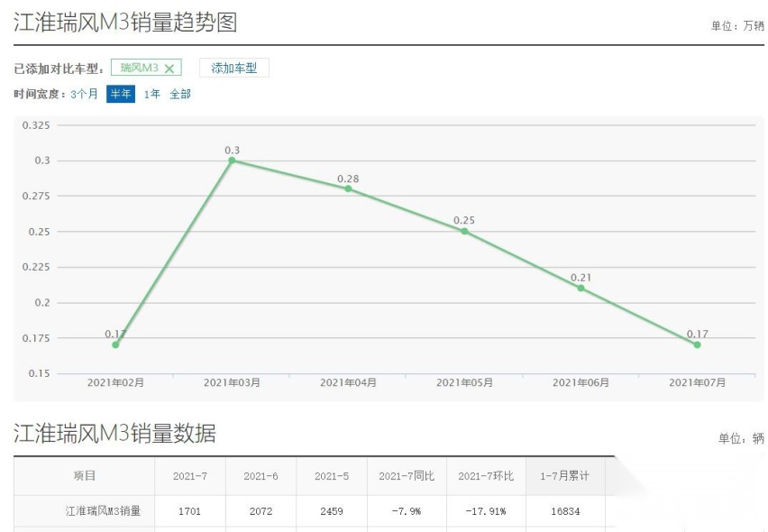Click the 0.325 y-axis label

point(36,125)
